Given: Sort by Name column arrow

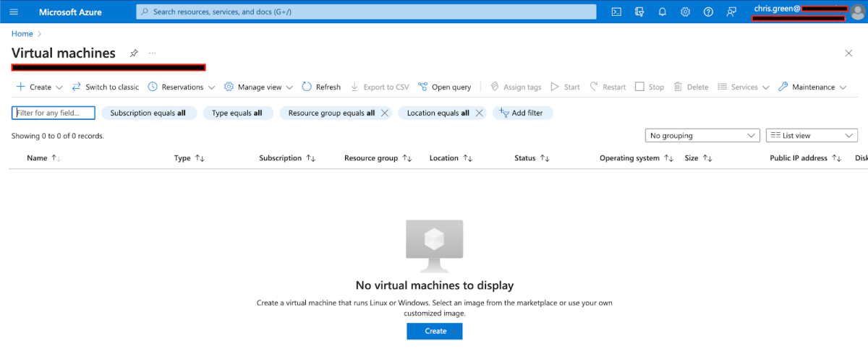Looking at the screenshot, I should [x=56, y=158].
